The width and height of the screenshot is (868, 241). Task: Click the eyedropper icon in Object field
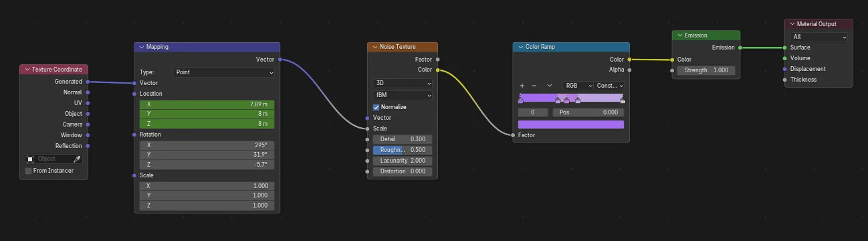(x=77, y=159)
